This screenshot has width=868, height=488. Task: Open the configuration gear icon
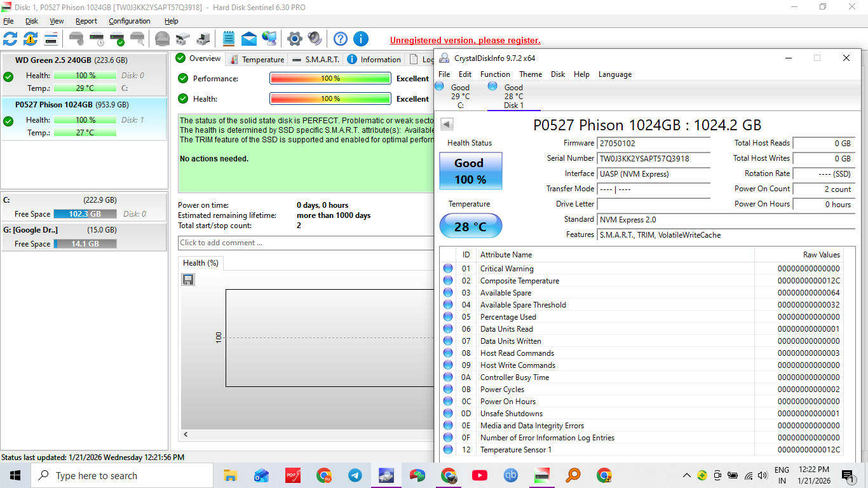(294, 39)
